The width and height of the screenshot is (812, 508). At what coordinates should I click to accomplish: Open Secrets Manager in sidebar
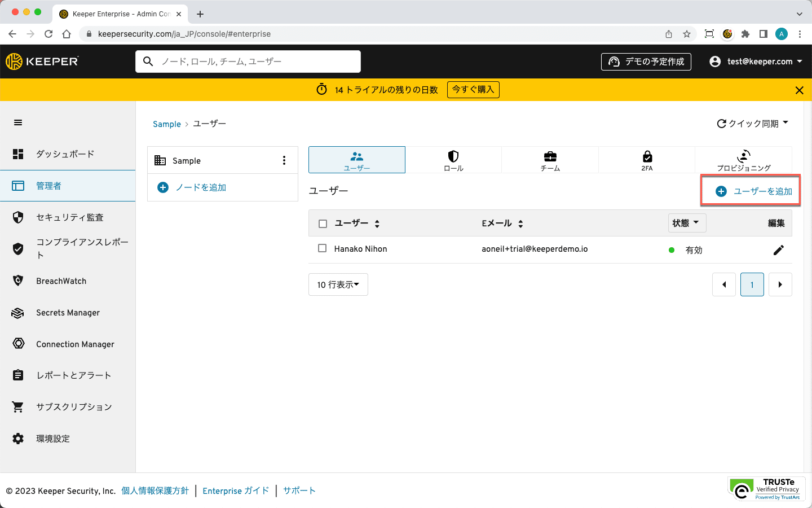click(x=68, y=313)
